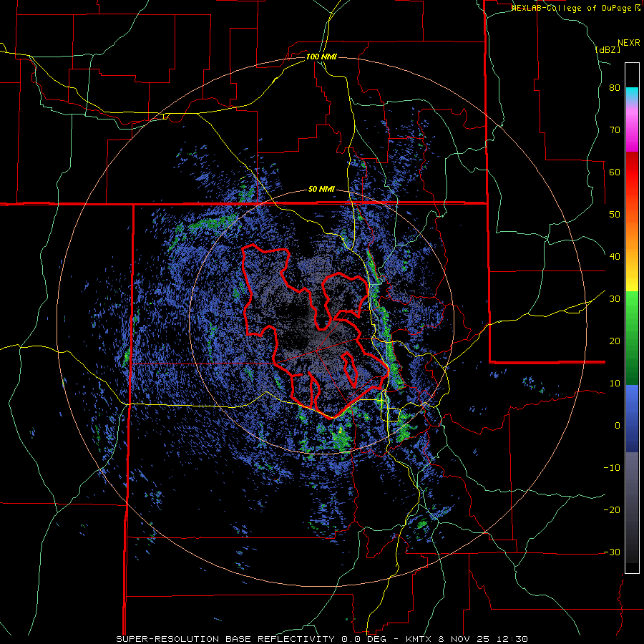The height and width of the screenshot is (644, 644).
Task: Click the 20 value on reflectivity scale
Action: [615, 341]
